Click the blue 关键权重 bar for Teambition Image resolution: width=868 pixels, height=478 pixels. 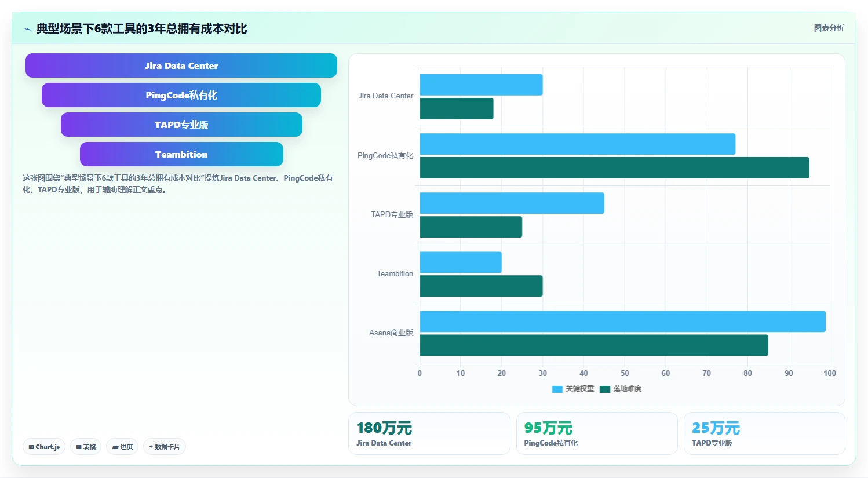pos(461,262)
